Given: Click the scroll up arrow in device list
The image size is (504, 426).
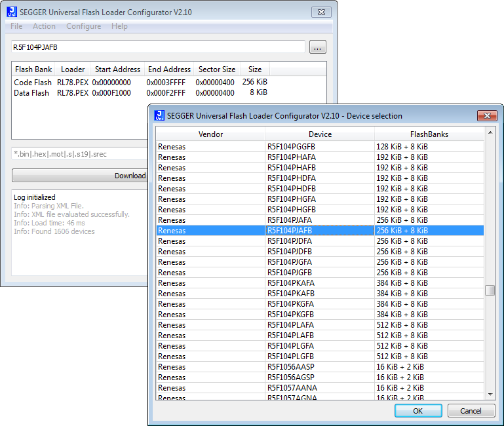Looking at the screenshot, I should click(x=490, y=132).
